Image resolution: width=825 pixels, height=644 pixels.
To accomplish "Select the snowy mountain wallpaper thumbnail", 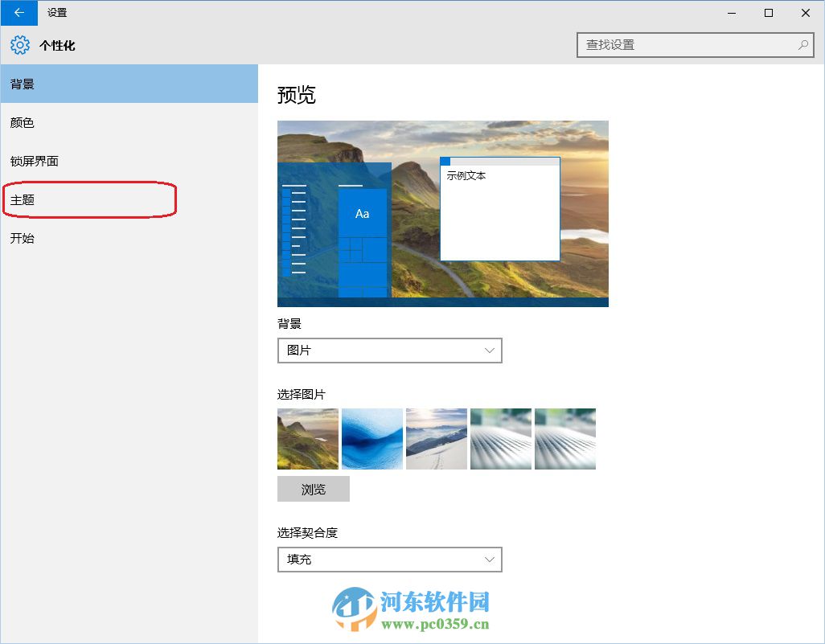I will tap(436, 438).
